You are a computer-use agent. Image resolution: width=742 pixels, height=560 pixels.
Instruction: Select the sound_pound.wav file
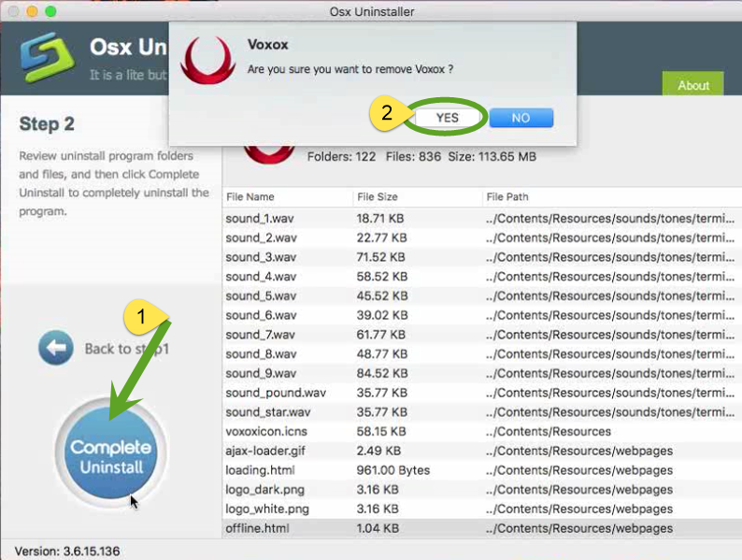481,393
